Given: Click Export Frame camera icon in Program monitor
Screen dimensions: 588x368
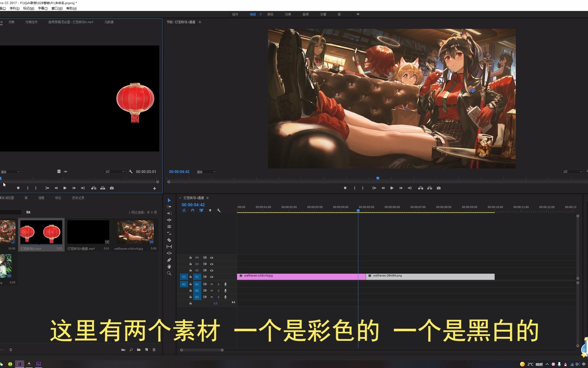Looking at the screenshot, I should pyautogui.click(x=438, y=188).
